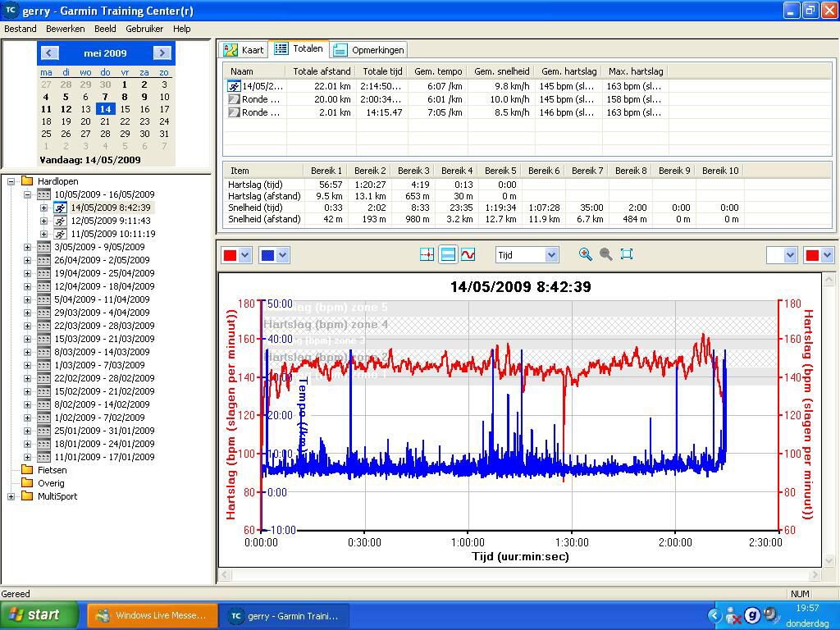
Task: Open the Tijd axis dropdown
Action: coord(552,255)
